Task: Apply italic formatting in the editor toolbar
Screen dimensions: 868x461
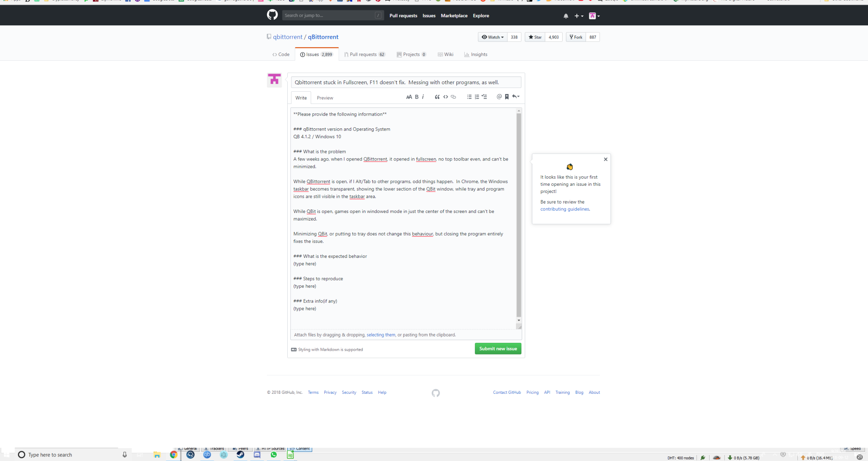Action: (423, 97)
